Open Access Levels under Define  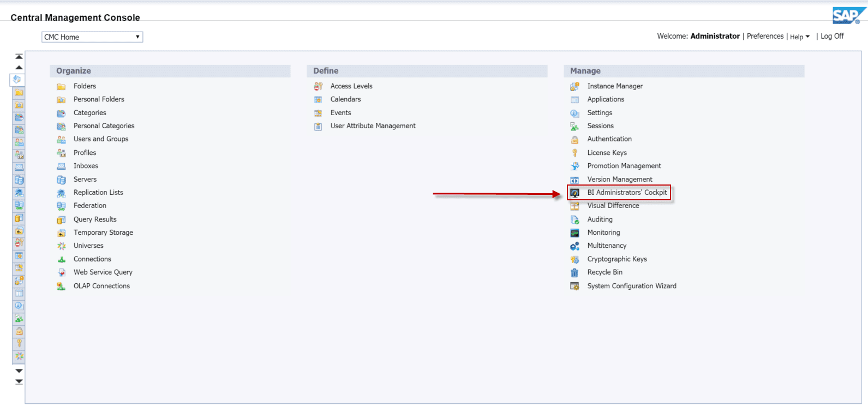[351, 86]
